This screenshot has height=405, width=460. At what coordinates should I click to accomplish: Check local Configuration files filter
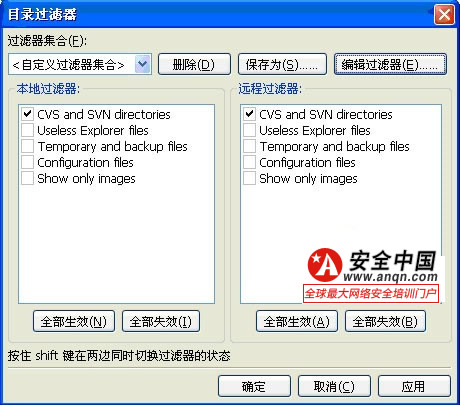click(x=27, y=162)
